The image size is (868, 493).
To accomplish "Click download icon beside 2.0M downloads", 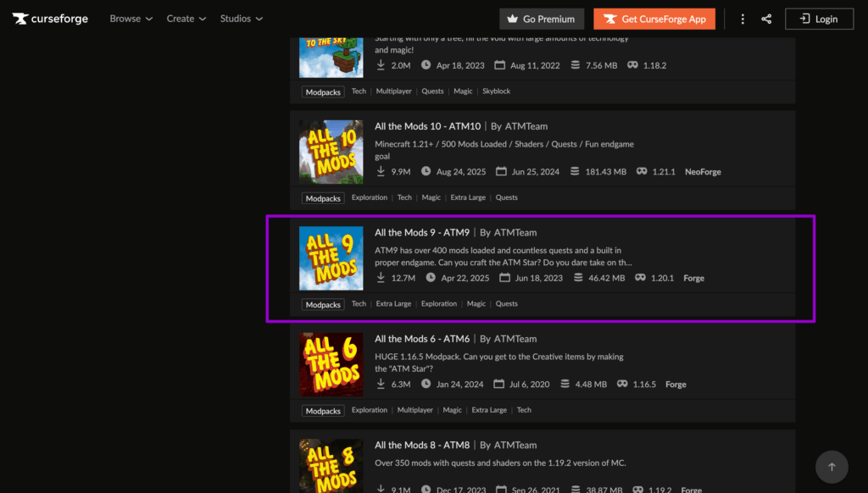I will tap(381, 65).
